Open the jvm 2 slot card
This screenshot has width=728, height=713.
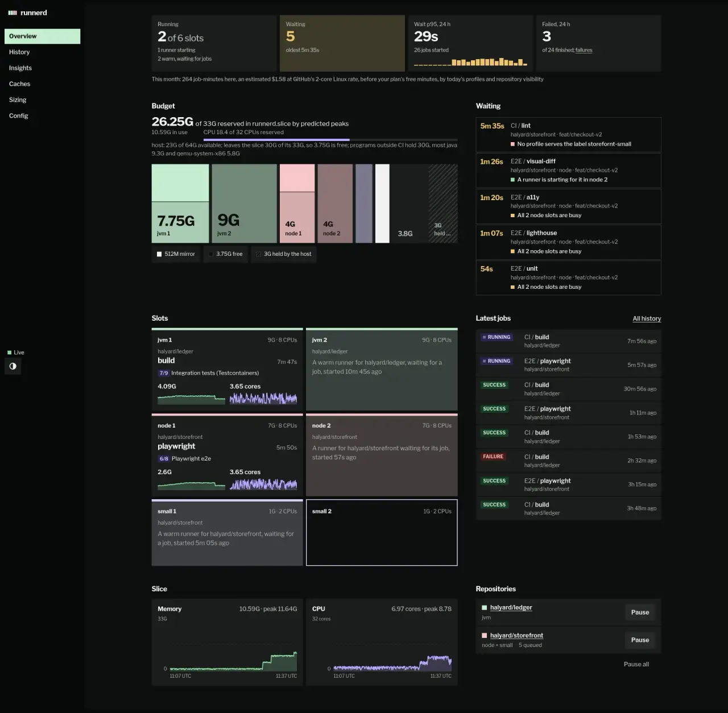click(382, 369)
